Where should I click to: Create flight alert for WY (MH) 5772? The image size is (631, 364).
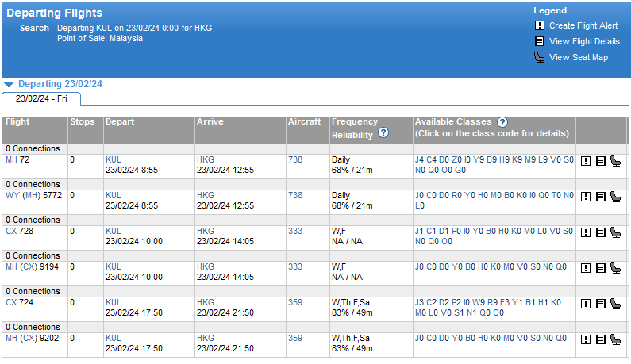[x=586, y=197]
